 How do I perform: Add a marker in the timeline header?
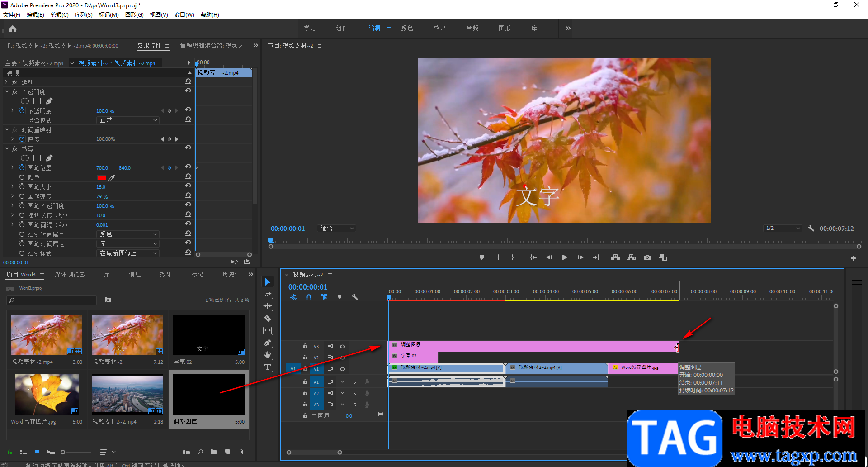[x=340, y=297]
